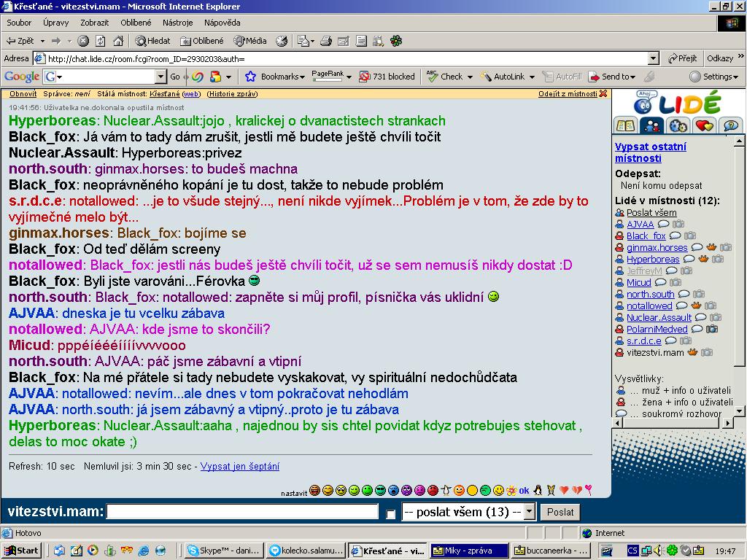Insert the angry red smiley
This screenshot has width=747, height=560.
[433, 491]
